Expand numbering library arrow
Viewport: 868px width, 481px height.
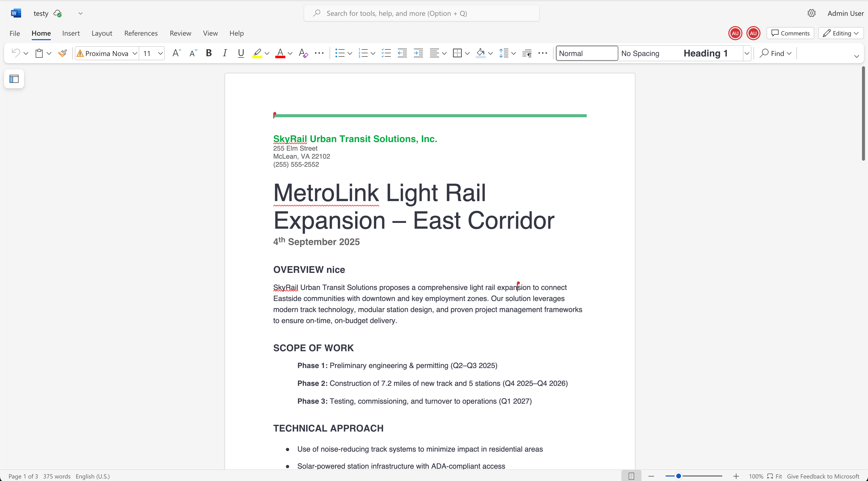click(x=373, y=53)
